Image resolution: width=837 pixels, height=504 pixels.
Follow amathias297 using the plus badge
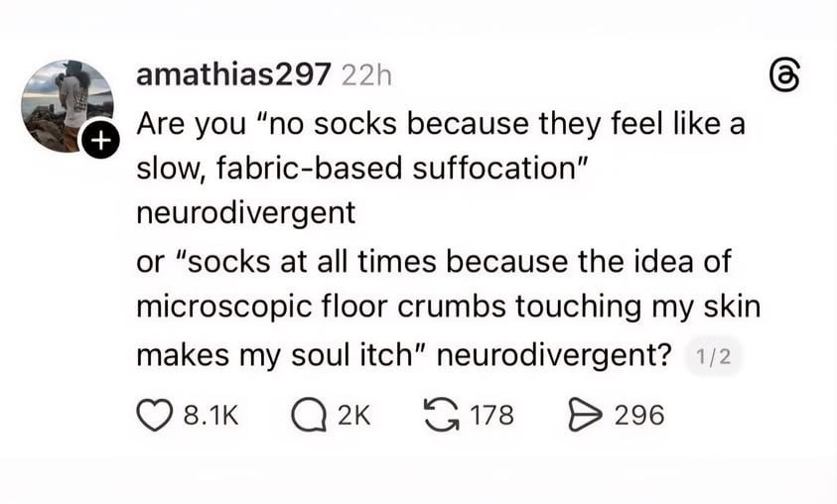(98, 142)
